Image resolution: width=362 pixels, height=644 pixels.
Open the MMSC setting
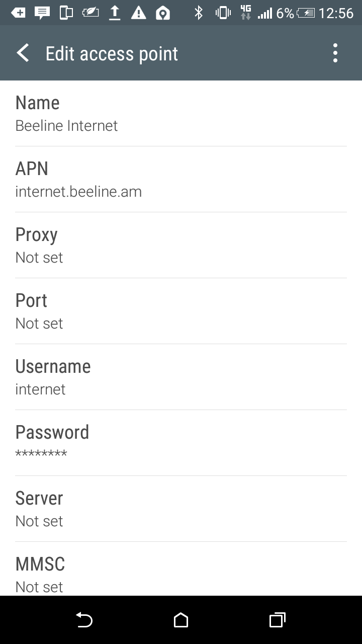pyautogui.click(x=181, y=574)
